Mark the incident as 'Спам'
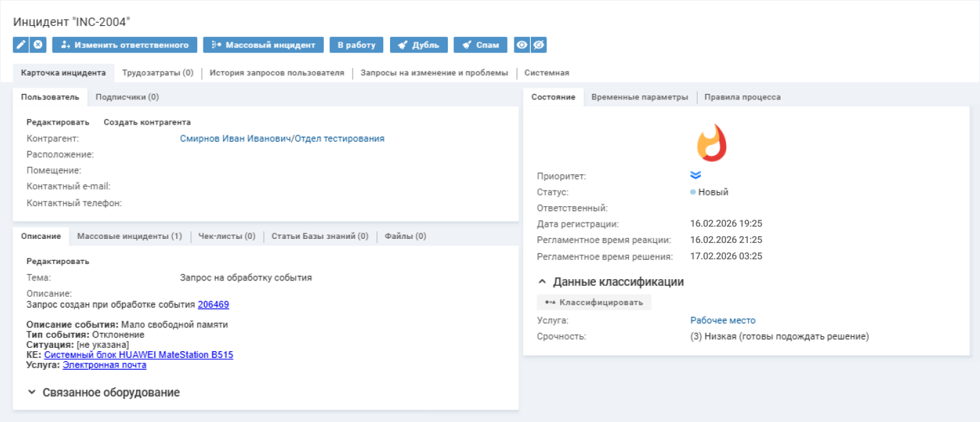 point(480,45)
